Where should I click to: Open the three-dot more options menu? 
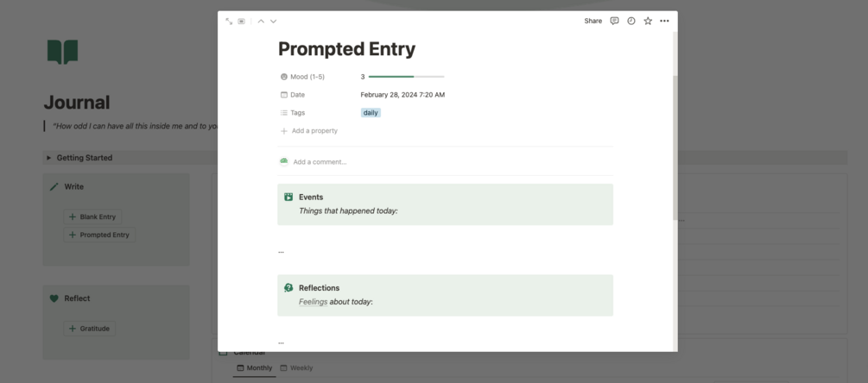point(664,21)
